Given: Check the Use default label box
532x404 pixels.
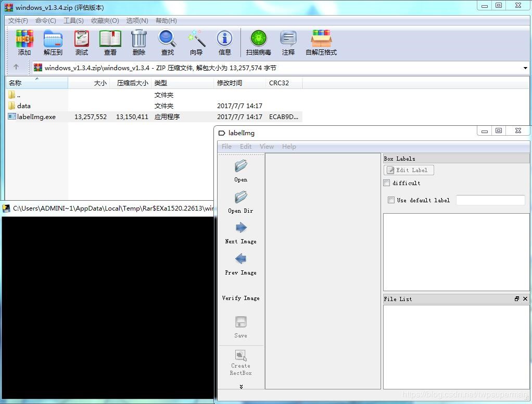Looking at the screenshot, I should click(x=391, y=200).
